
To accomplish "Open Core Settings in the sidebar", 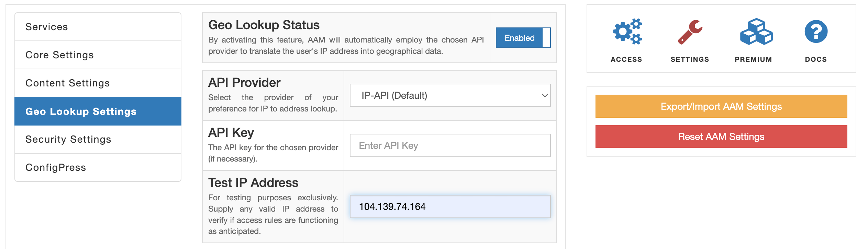I will tap(98, 55).
